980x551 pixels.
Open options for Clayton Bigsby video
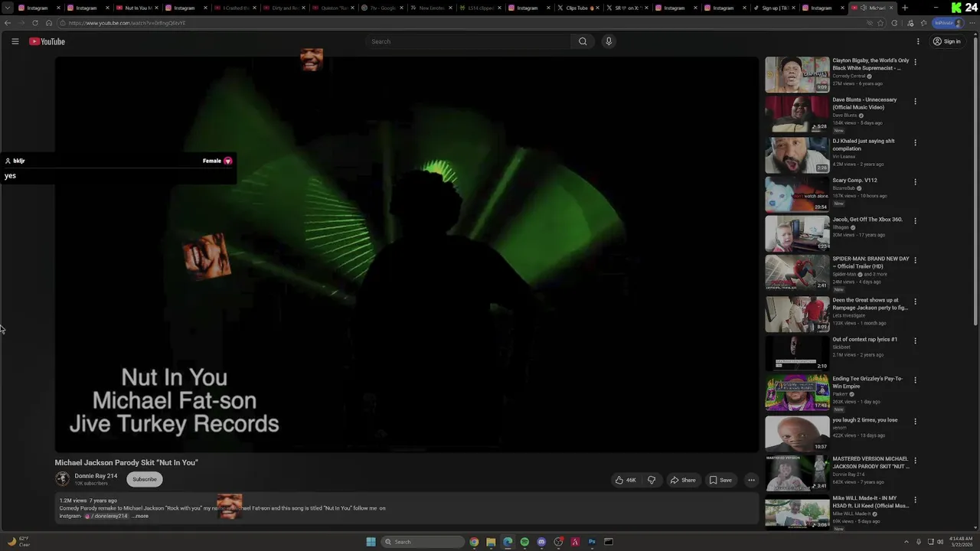915,62
